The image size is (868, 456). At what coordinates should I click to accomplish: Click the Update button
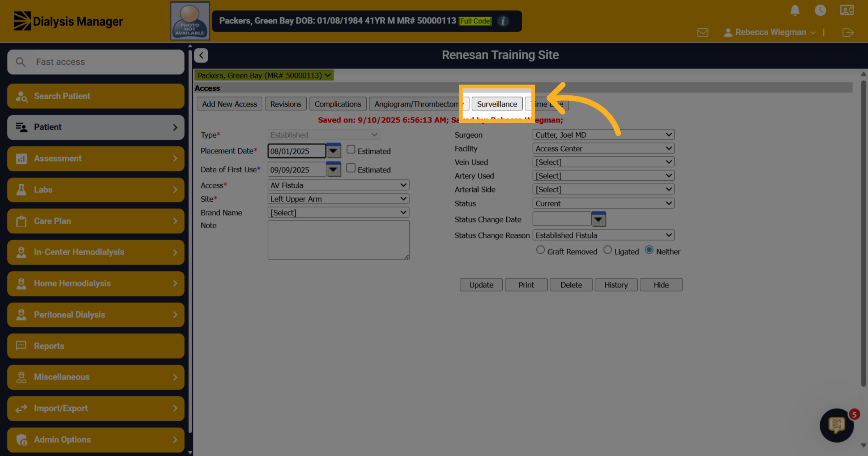click(x=481, y=285)
